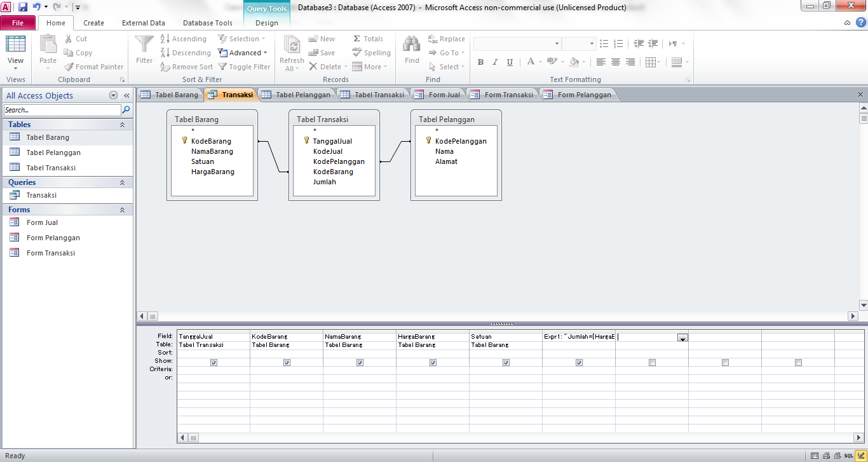The width and height of the screenshot is (868, 462).
Task: Check Show box in empty seventh column
Action: 652,363
